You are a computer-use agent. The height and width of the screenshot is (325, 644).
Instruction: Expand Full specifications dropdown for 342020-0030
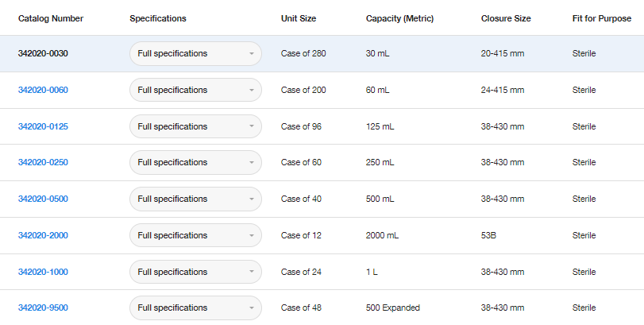tap(195, 54)
